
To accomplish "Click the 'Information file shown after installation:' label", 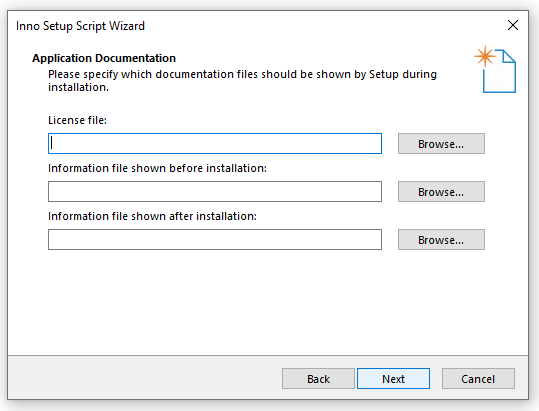I will (x=152, y=216).
